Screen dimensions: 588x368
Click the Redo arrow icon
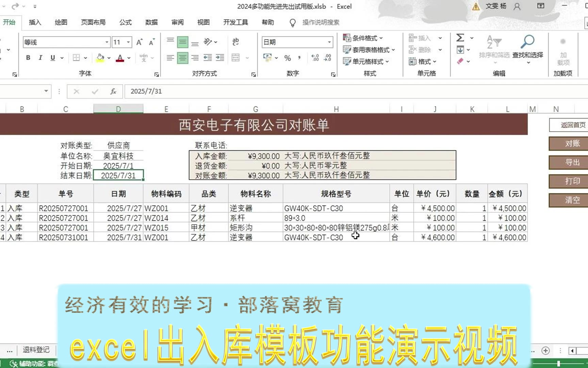tap(15, 6)
